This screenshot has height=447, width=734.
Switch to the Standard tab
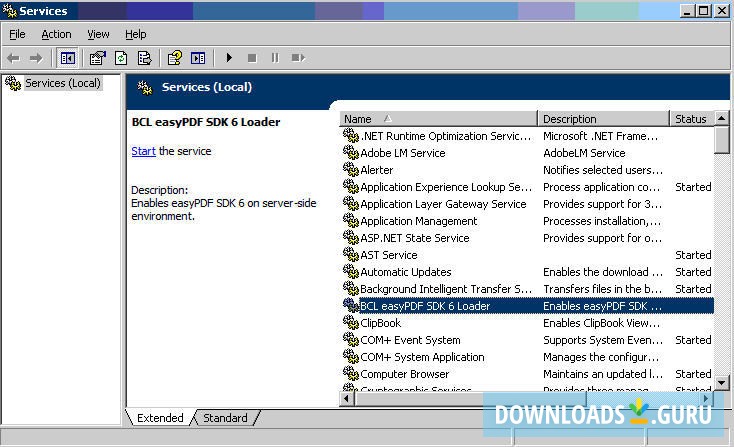225,418
